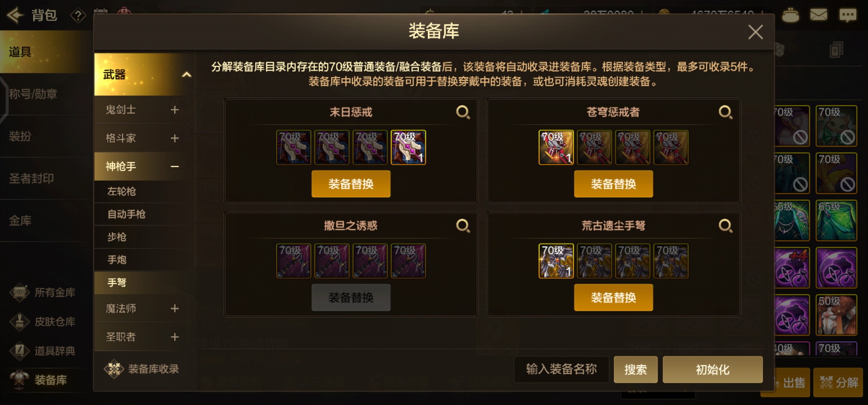Click the 初始化 reset button
The height and width of the screenshot is (405, 868).
(x=712, y=370)
